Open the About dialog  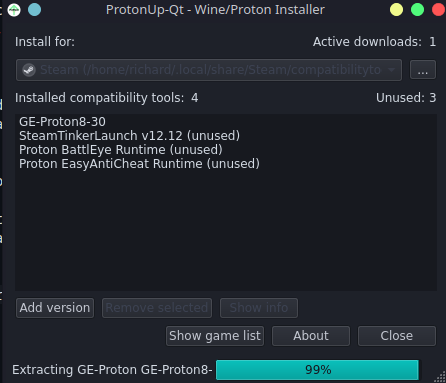pyautogui.click(x=311, y=336)
